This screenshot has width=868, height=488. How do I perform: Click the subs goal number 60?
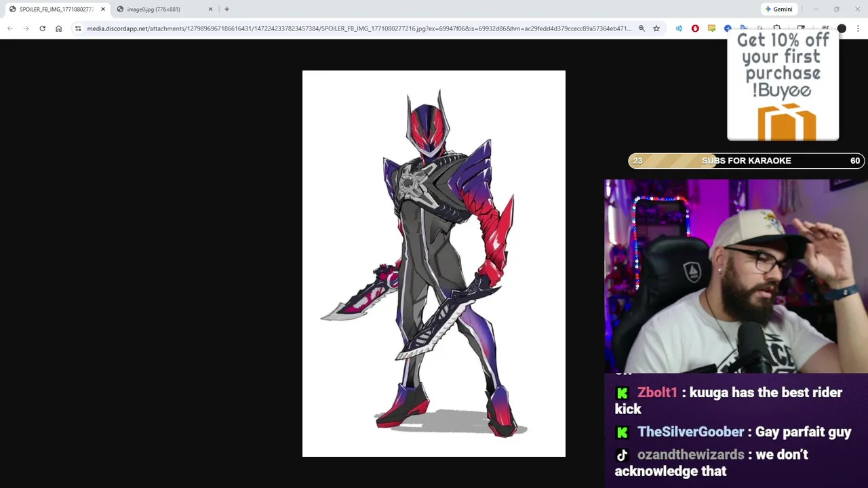click(855, 161)
